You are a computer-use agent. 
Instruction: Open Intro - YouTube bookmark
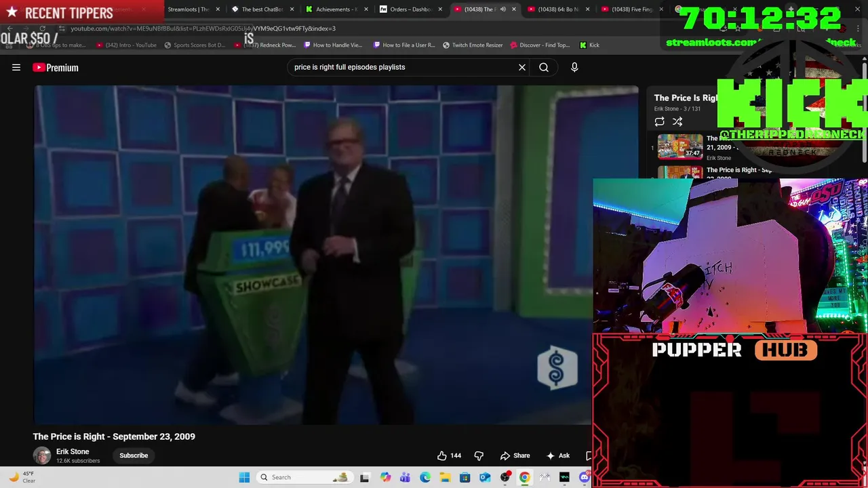pos(126,45)
